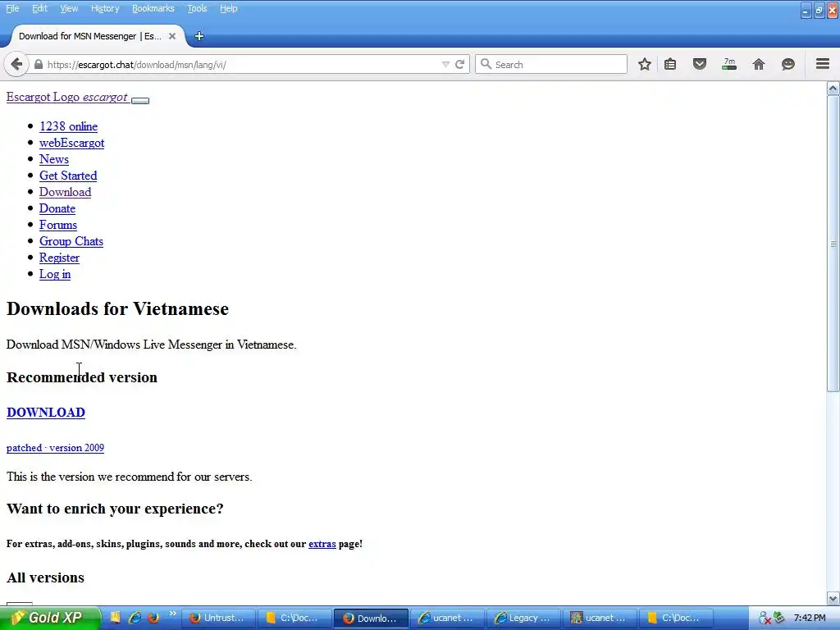Click the padlock site identity icon
This screenshot has width=840, height=630.
pos(38,64)
